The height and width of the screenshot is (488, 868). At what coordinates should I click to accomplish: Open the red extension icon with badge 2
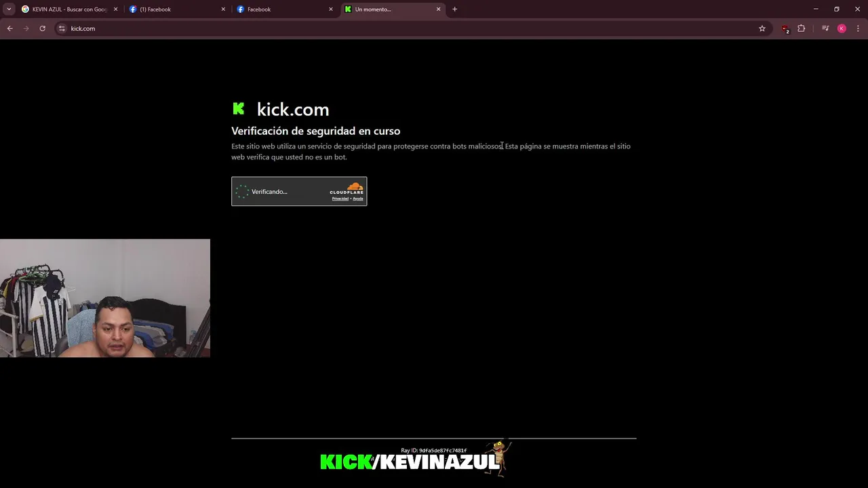click(785, 28)
